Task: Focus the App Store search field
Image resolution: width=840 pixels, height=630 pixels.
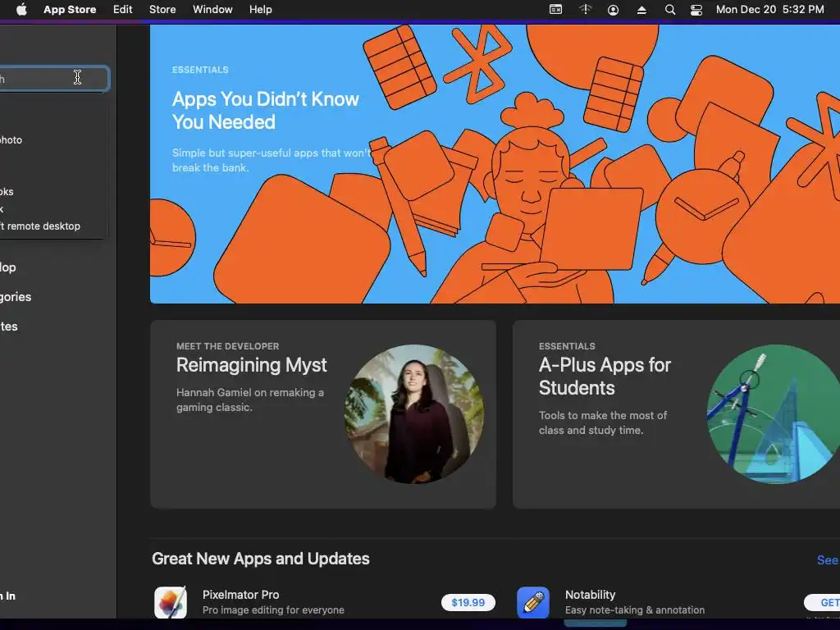Action: tap(53, 79)
